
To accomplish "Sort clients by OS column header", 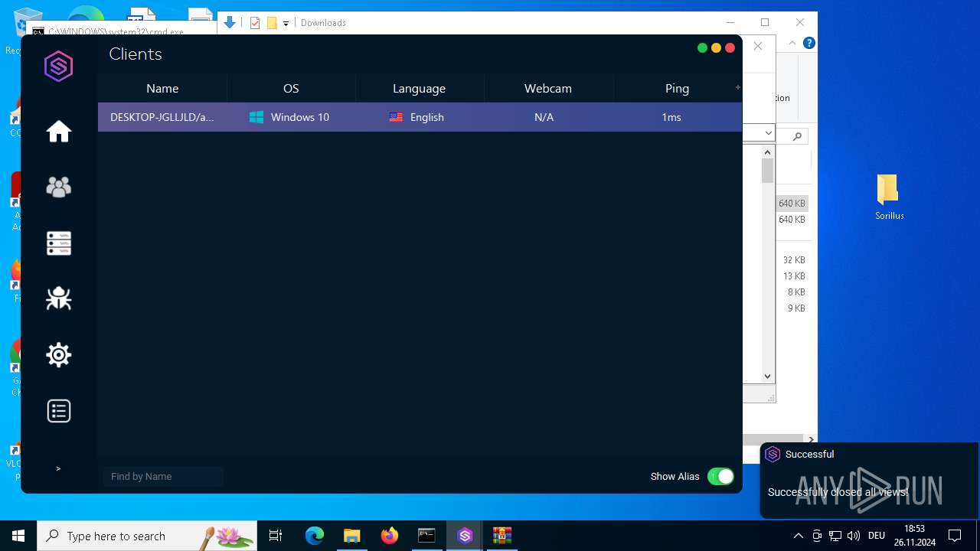I will click(x=291, y=89).
